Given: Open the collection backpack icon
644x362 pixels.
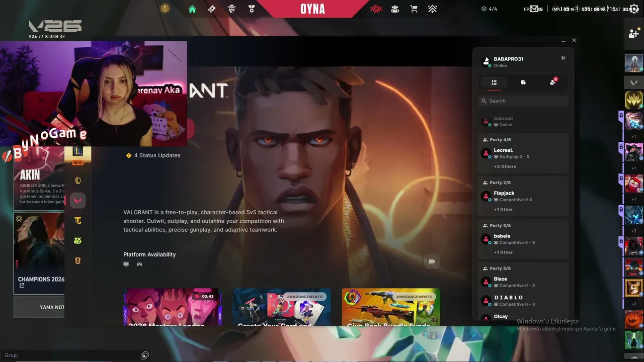Looking at the screenshot, I should point(395,9).
